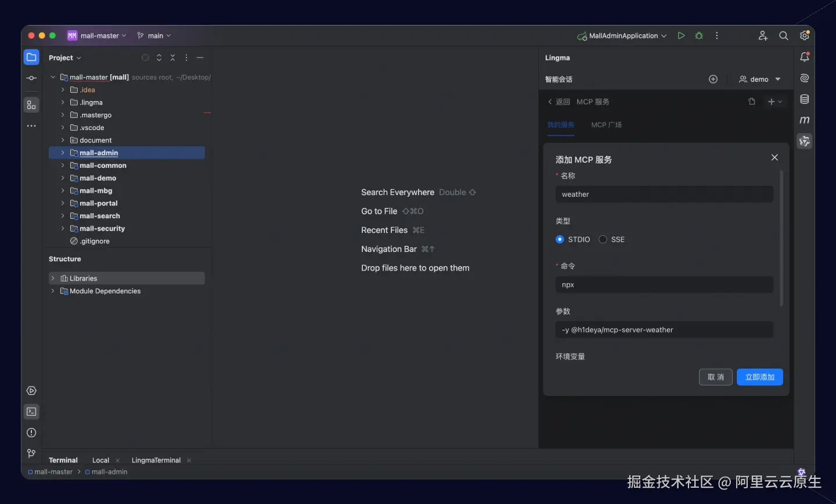Open the Git tool window icon
Screen dimensions: 836x504
31,453
